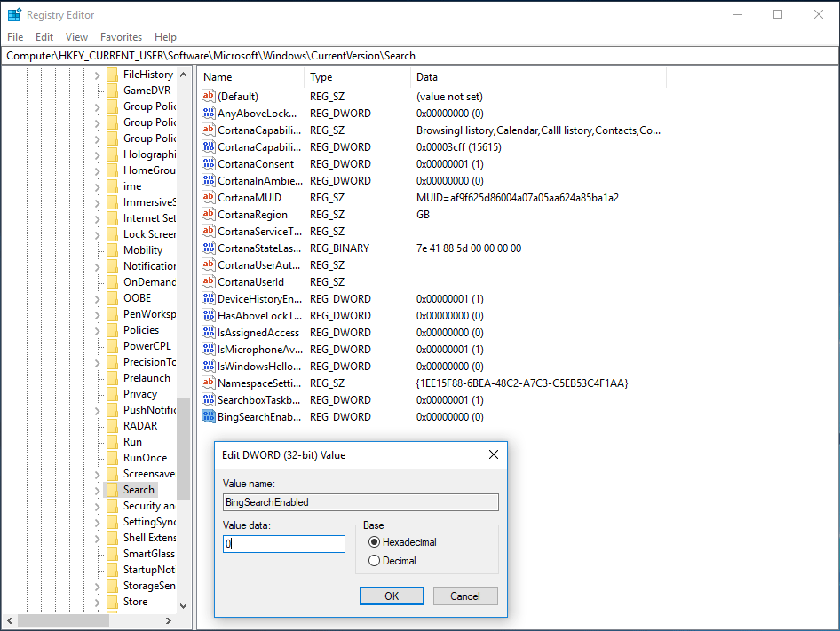Click the tree pane vertical scrollbar thumb

coord(183,448)
